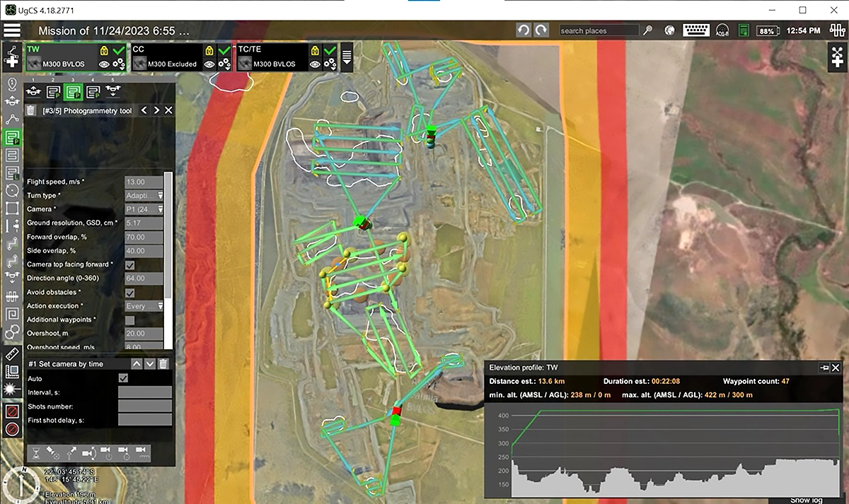Image resolution: width=849 pixels, height=504 pixels.
Task: Click the trash icon in the Photogrammetry panel
Action: tap(29, 110)
